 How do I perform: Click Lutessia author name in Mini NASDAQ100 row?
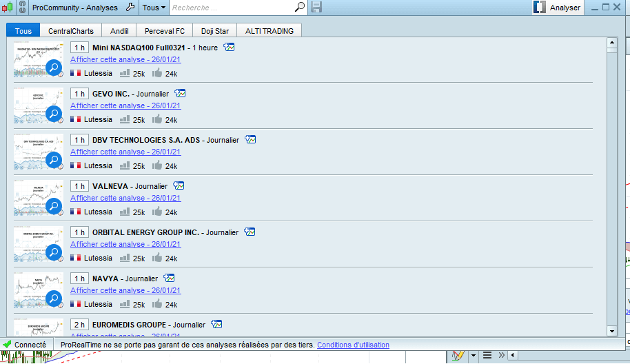98,73
